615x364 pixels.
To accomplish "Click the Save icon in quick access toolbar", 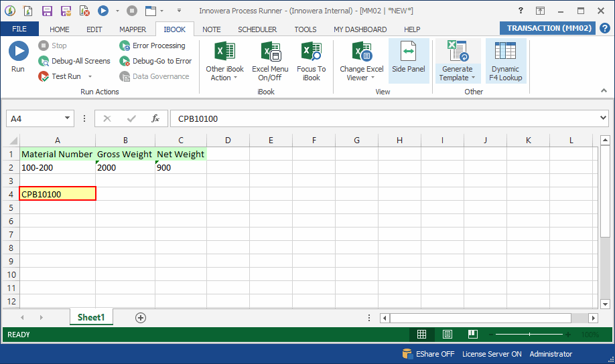I will [47, 11].
